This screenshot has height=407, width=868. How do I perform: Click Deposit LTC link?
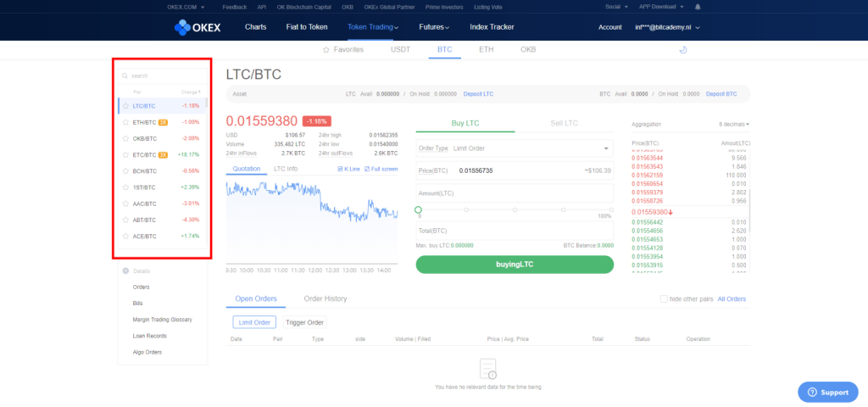pyautogui.click(x=478, y=94)
